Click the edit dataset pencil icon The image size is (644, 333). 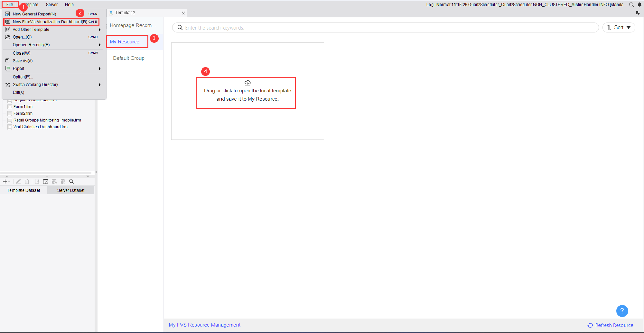pos(18,182)
